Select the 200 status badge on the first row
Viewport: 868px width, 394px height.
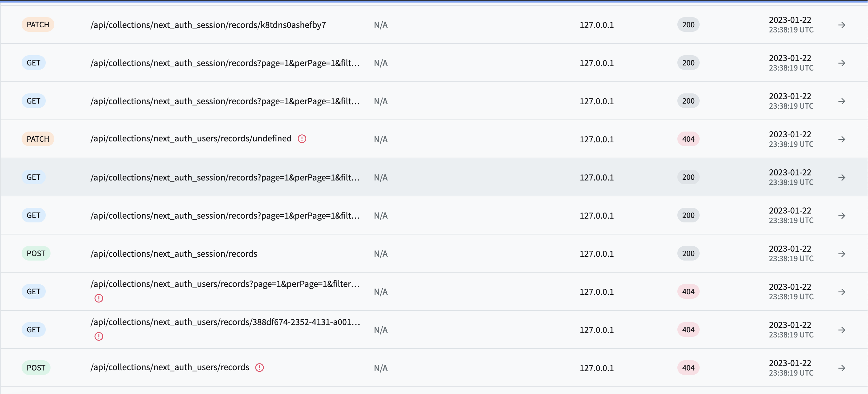click(x=688, y=24)
